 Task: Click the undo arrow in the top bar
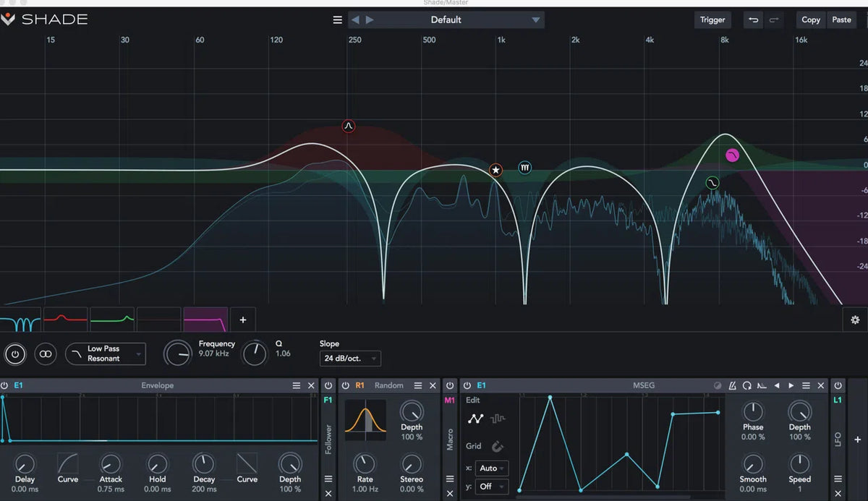pos(754,20)
